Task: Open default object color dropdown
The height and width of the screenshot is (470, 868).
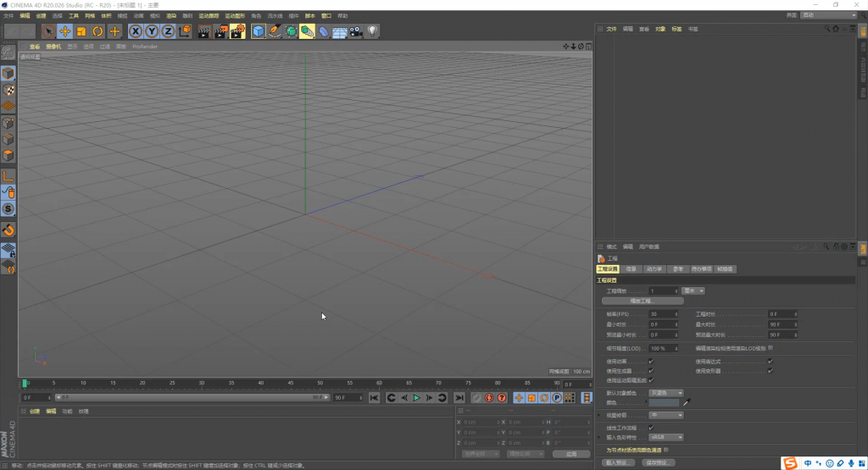Action: tap(666, 393)
